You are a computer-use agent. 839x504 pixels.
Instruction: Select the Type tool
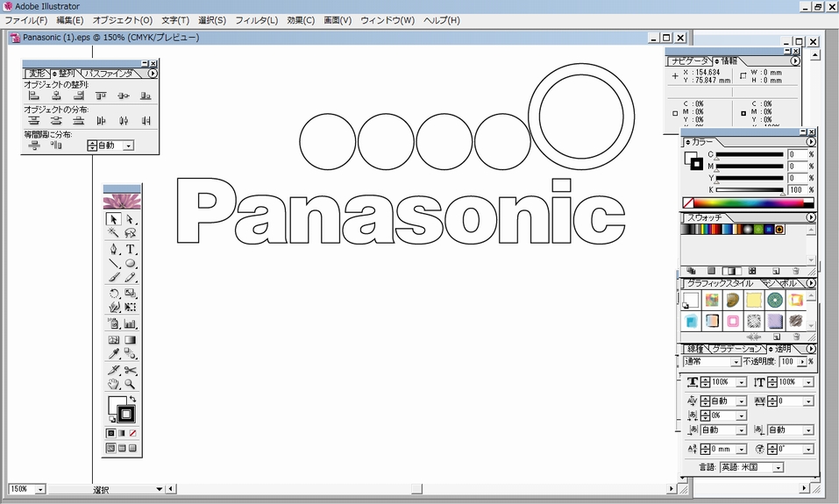click(x=130, y=249)
